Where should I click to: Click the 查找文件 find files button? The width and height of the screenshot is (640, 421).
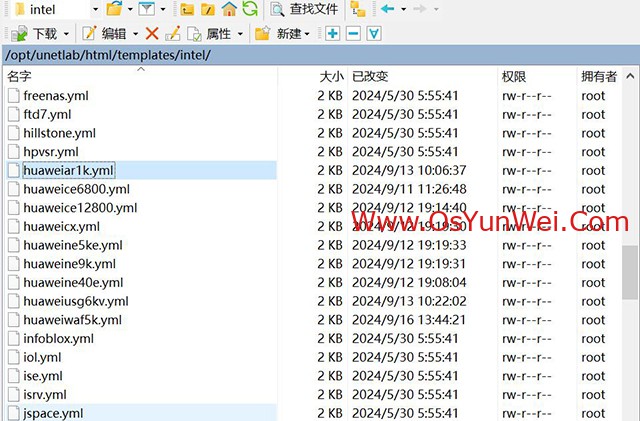click(x=304, y=9)
